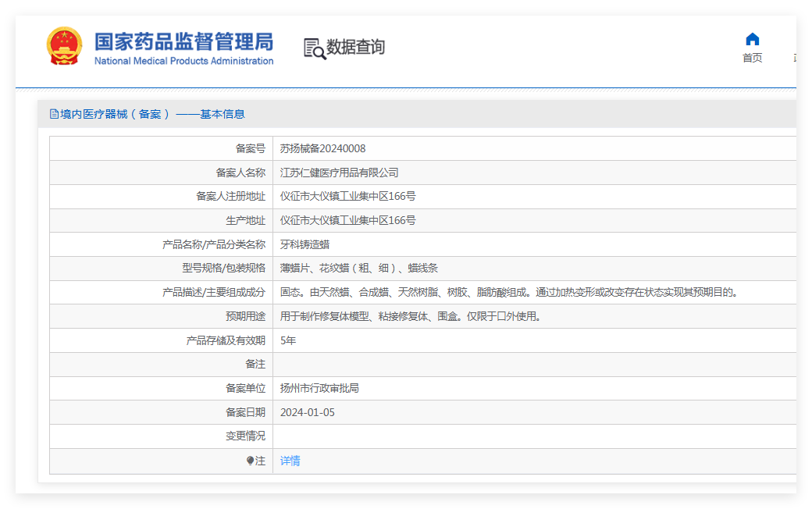Click the 境内医疗器械（备案）——基本信息 heading

coord(152,114)
